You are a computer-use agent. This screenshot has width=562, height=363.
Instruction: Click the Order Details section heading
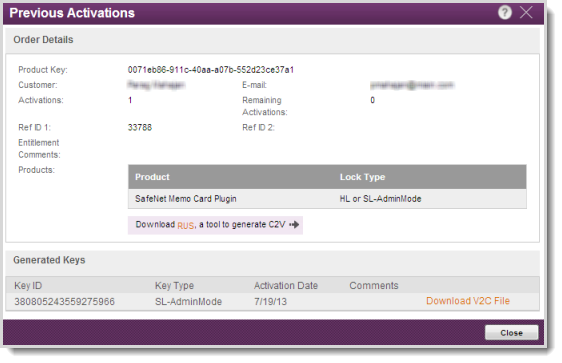click(43, 40)
